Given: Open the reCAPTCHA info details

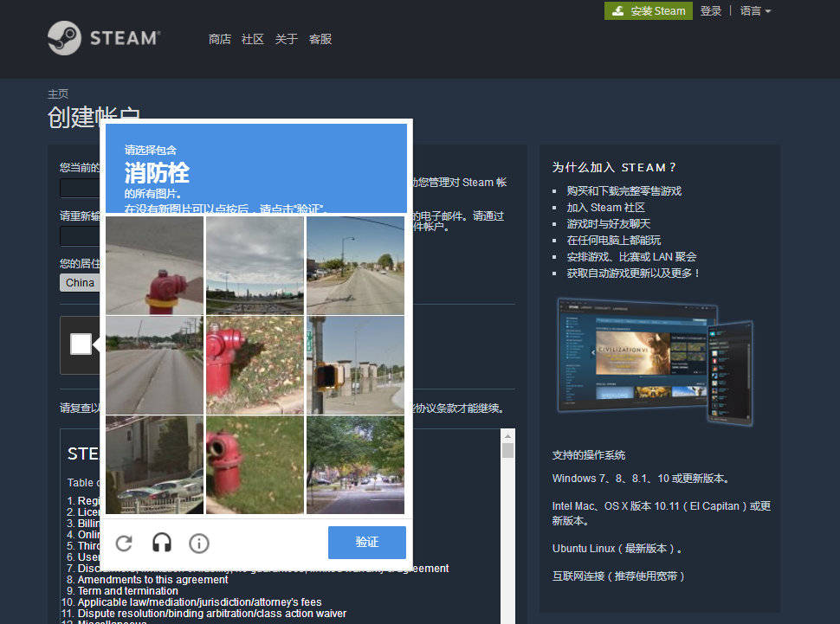Looking at the screenshot, I should (198, 543).
